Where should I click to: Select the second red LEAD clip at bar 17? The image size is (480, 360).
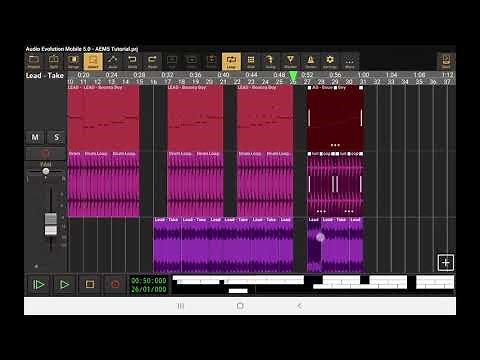[x=195, y=118]
